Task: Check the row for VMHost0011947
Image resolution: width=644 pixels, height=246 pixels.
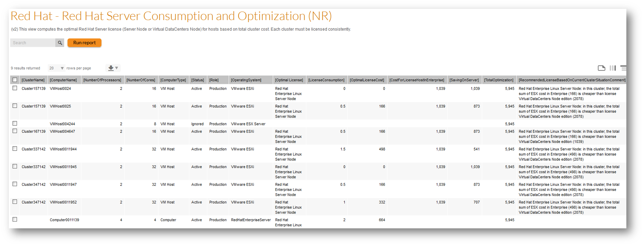Action: pyautogui.click(x=15, y=184)
